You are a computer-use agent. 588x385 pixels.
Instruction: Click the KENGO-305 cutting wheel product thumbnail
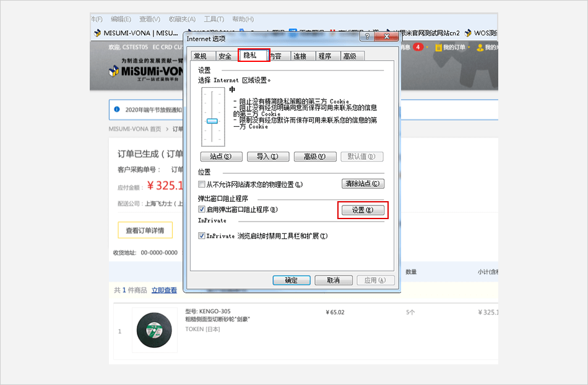pyautogui.click(x=155, y=331)
